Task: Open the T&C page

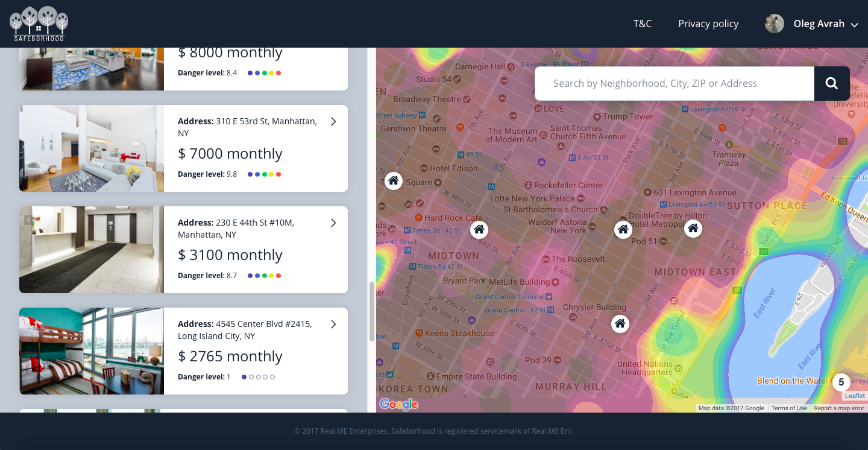Action: click(x=643, y=24)
